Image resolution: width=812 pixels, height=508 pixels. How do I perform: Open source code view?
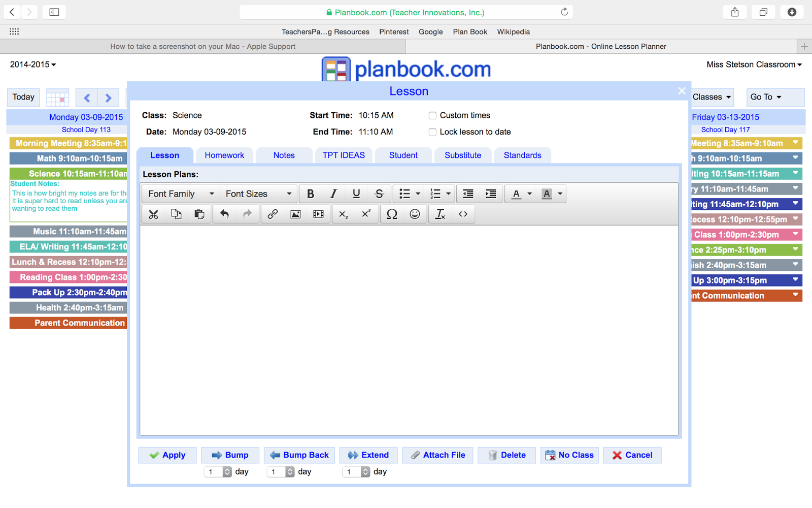point(463,214)
